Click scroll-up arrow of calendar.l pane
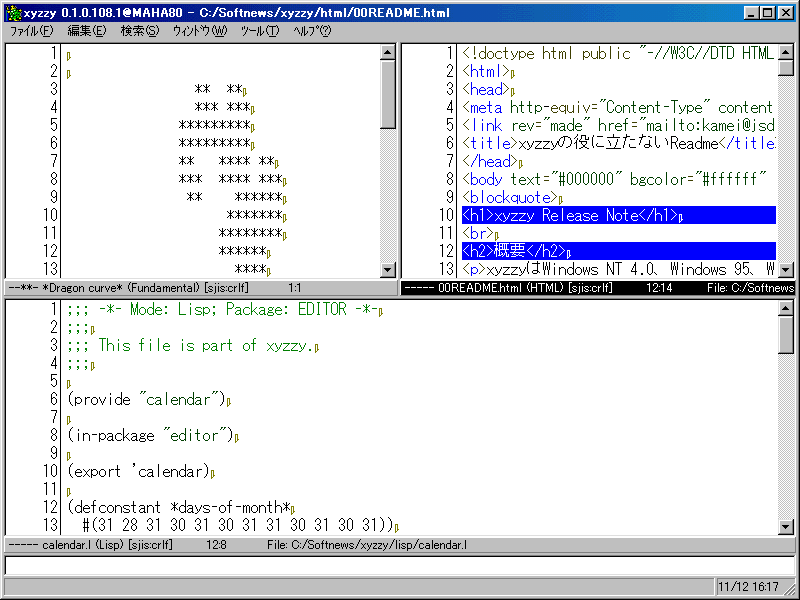 (x=786, y=308)
